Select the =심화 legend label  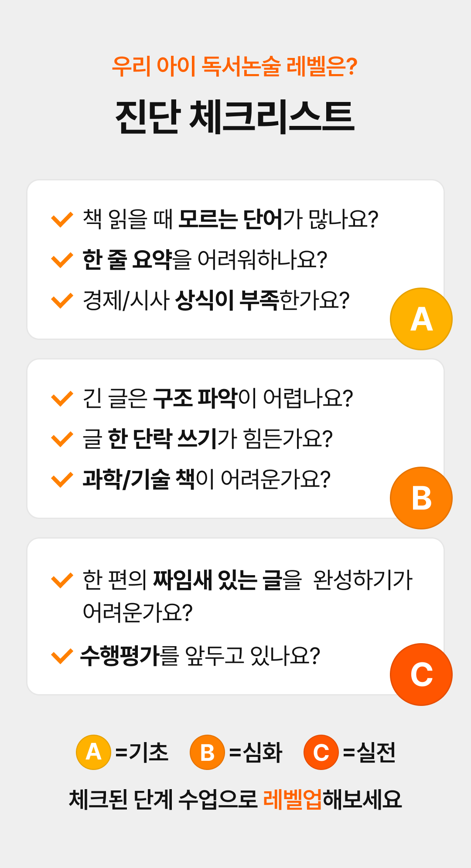point(256,752)
